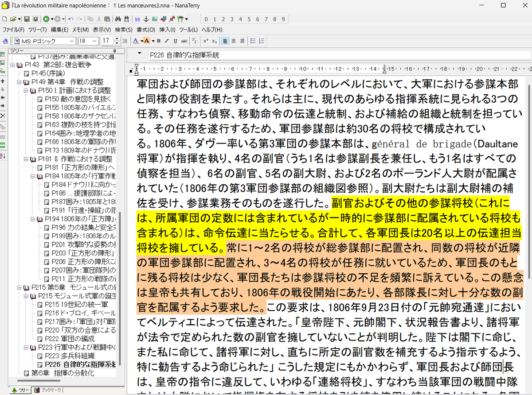Image resolution: width=532 pixels, height=395 pixels.
Task: Open Find using the binoculars icon
Action: [118, 19]
